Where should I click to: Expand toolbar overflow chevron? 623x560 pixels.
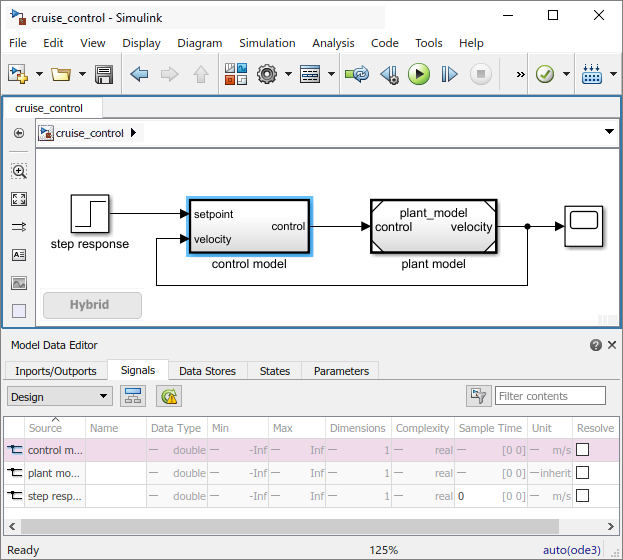[520, 74]
